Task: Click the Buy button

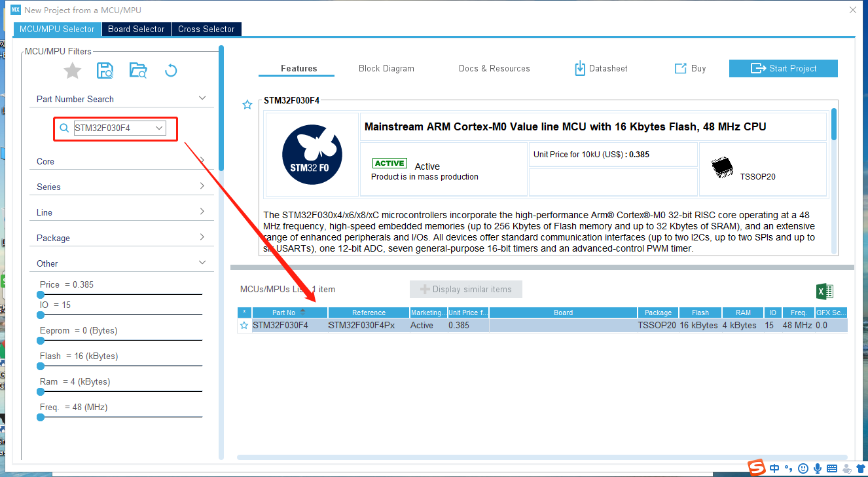Action: [x=690, y=69]
